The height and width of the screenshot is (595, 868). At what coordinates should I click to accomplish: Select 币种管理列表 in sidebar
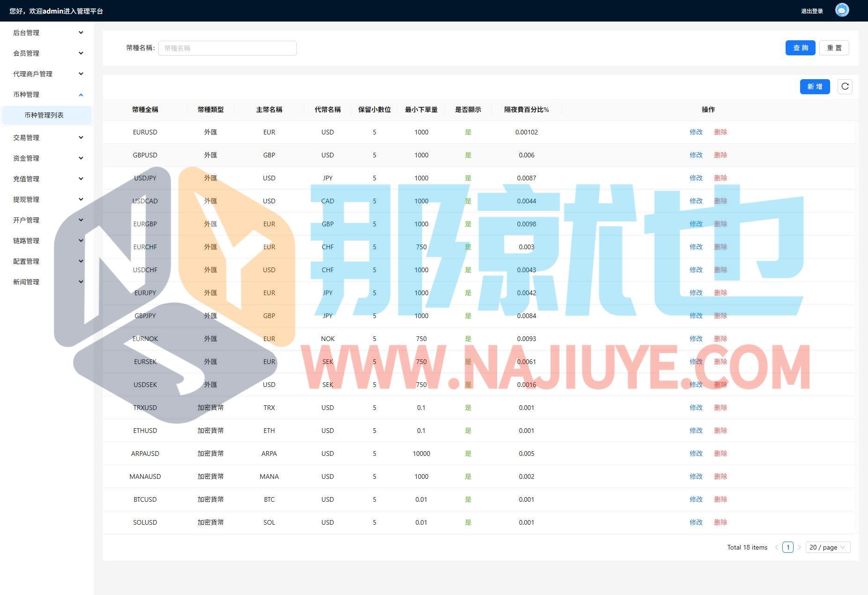44,115
